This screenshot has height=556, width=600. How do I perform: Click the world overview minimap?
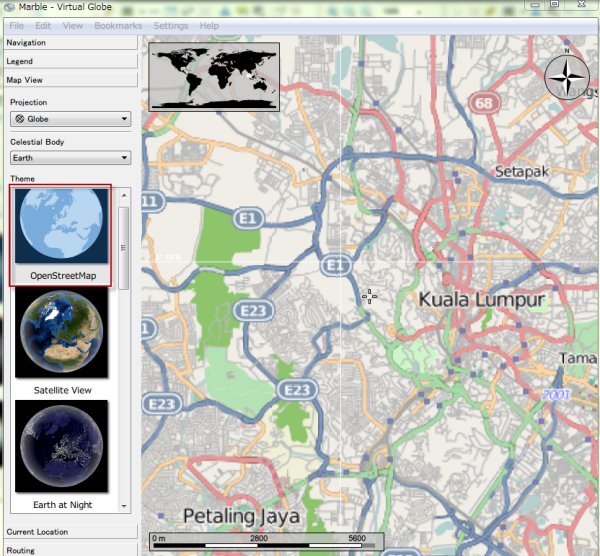pos(214,75)
